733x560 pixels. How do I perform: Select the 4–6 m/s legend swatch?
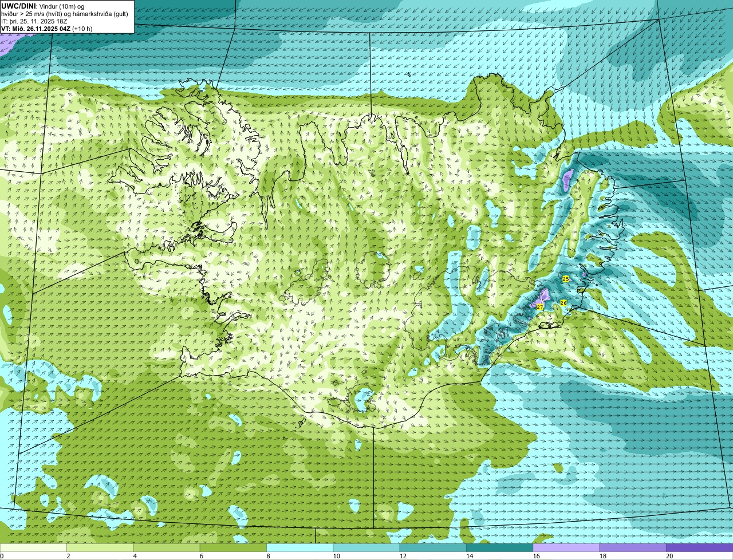[x=167, y=547]
